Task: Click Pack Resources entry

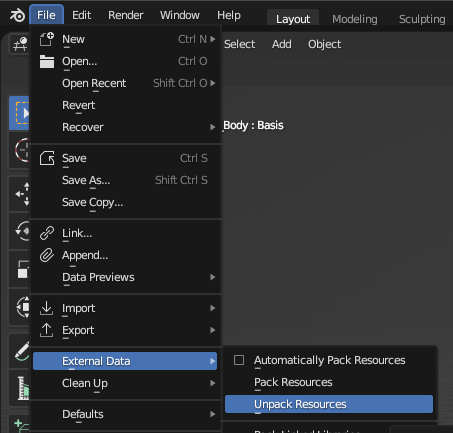Action: [x=329, y=382]
